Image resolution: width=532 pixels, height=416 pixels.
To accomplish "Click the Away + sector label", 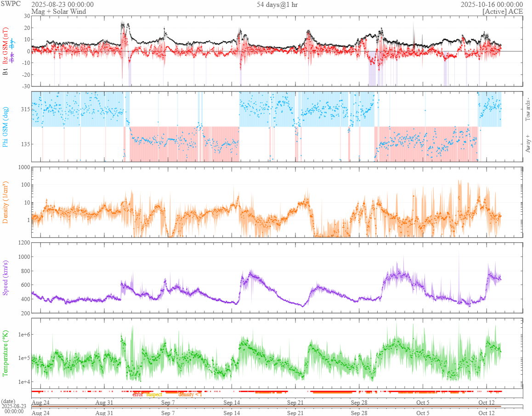I will (x=527, y=143).
